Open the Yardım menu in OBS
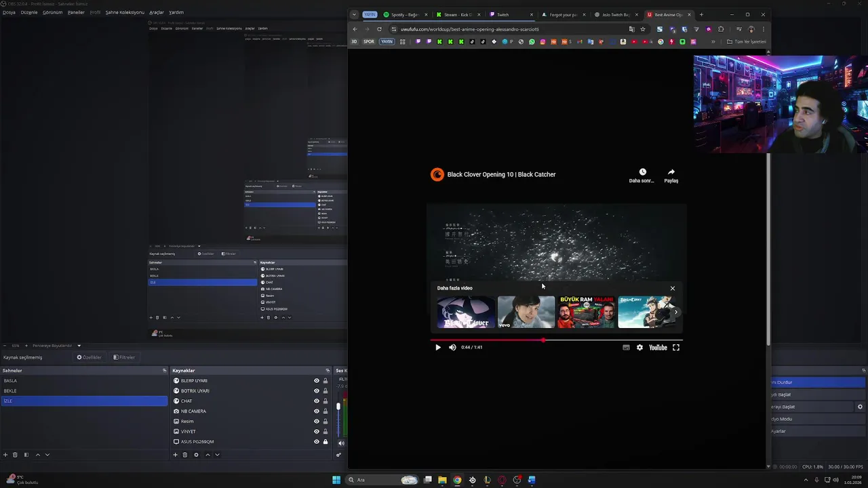 coord(176,12)
